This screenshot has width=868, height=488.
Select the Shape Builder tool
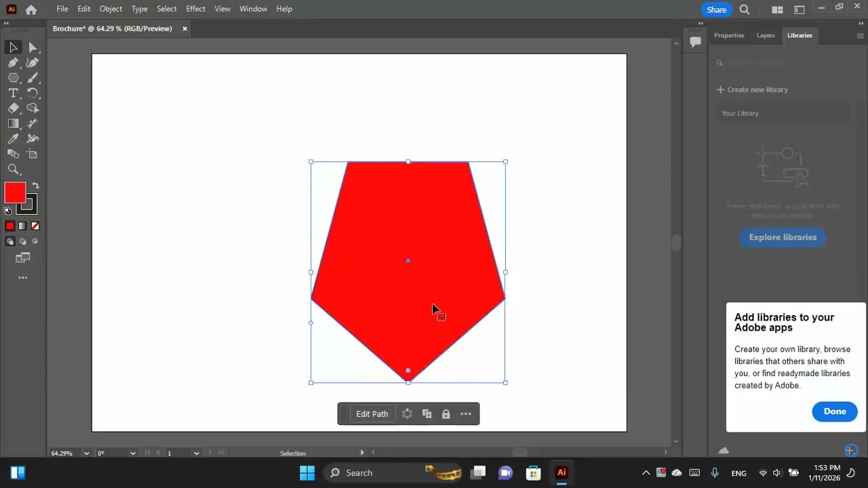coord(33,108)
